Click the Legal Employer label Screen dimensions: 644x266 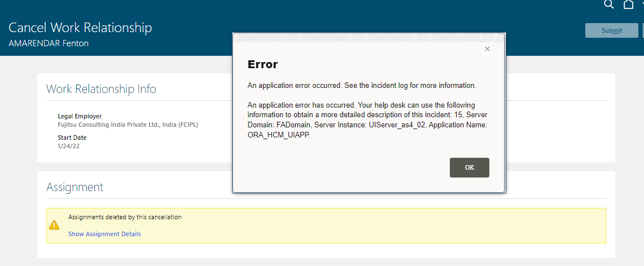click(x=80, y=117)
